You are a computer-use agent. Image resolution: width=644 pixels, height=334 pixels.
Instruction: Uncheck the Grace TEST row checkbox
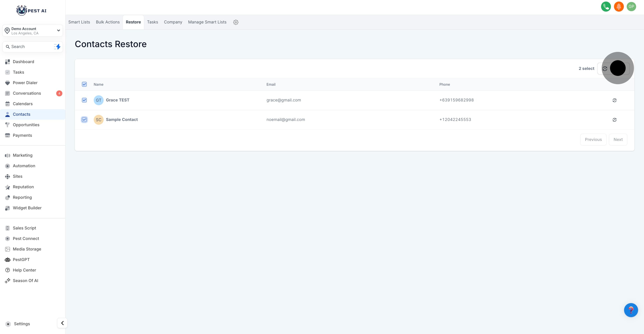pyautogui.click(x=84, y=100)
